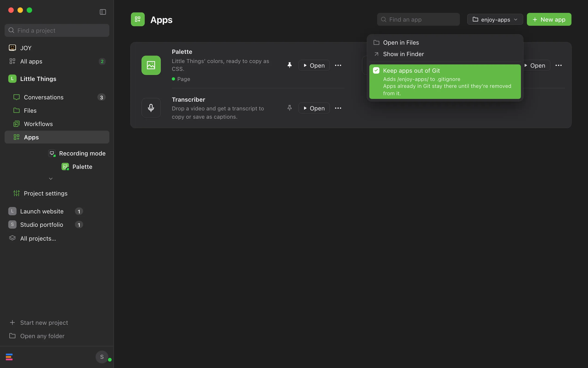Click the JOY face icon
The image size is (588, 368).
point(12,48)
